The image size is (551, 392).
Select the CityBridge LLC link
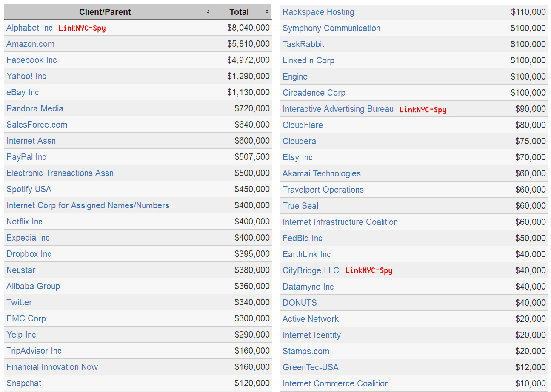tap(311, 270)
